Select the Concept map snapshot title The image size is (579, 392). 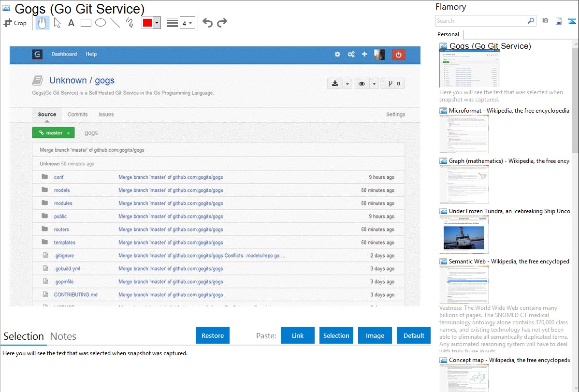(x=509, y=360)
